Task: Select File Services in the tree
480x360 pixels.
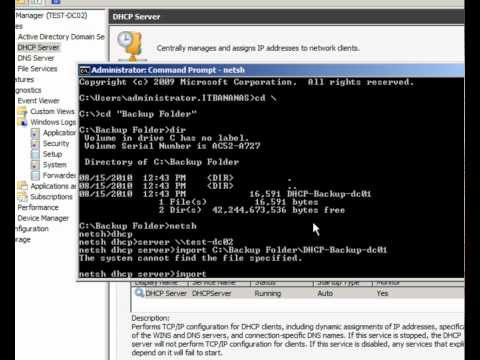Action: (x=37, y=69)
